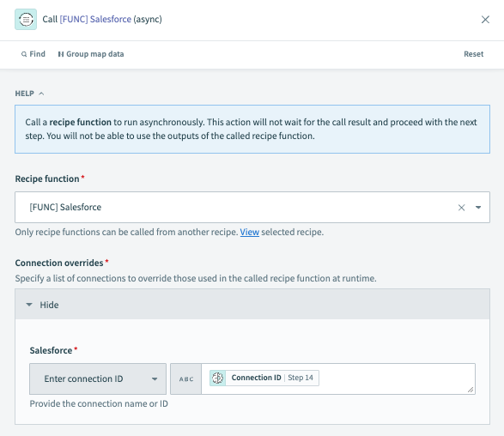504x436 pixels.
Task: Open the Enter connection ID dropdown
Action: pyautogui.click(x=98, y=378)
